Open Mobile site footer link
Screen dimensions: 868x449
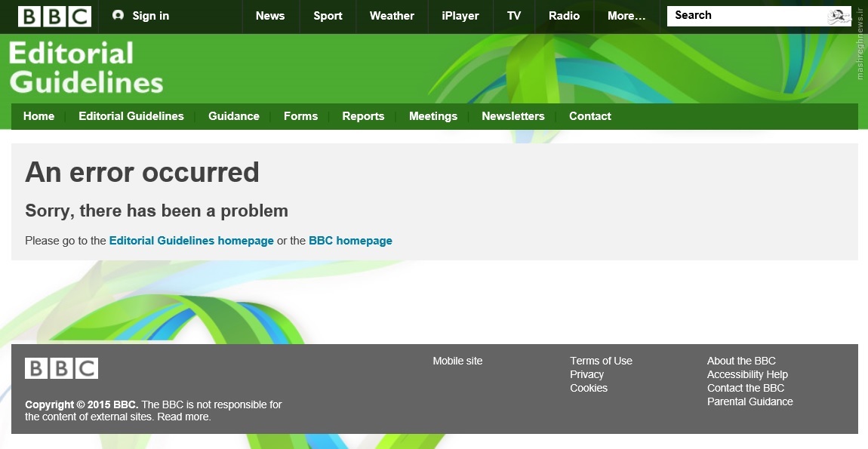[458, 361]
